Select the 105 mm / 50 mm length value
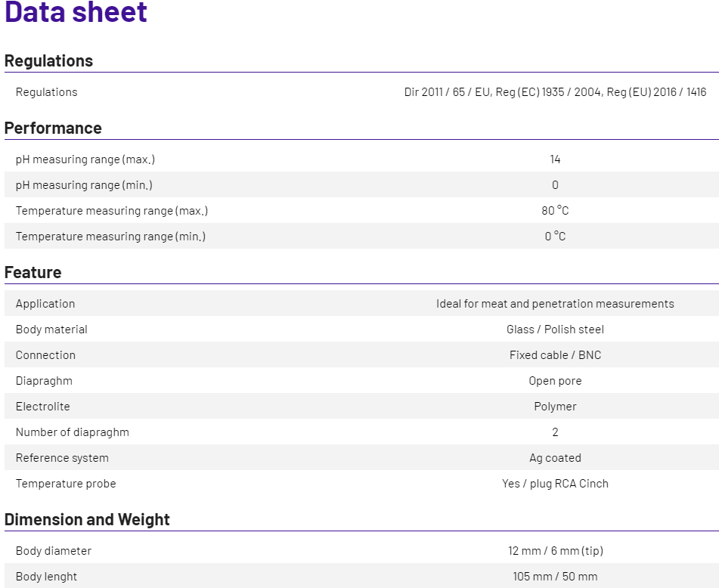Image resolution: width=719 pixels, height=588 pixels. [x=555, y=577]
